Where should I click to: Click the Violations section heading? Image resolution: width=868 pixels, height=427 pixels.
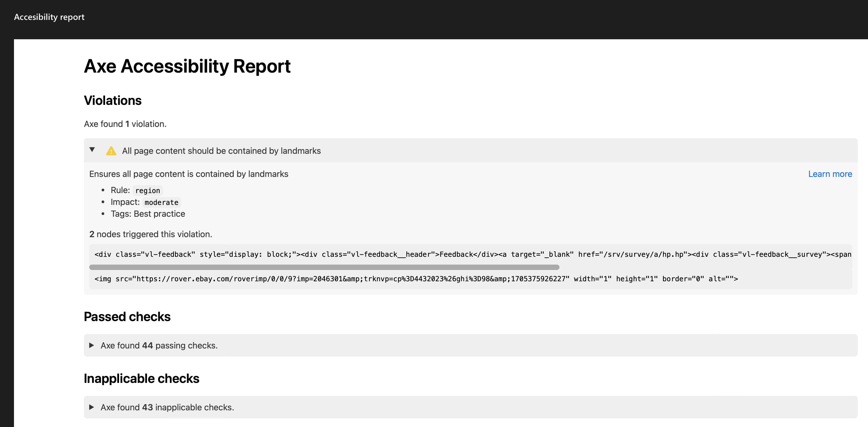coord(113,101)
